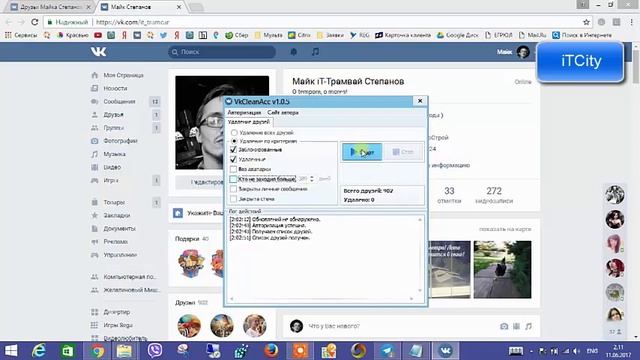Open the Google Диск bookmark
640x360 pixels.
point(458,35)
